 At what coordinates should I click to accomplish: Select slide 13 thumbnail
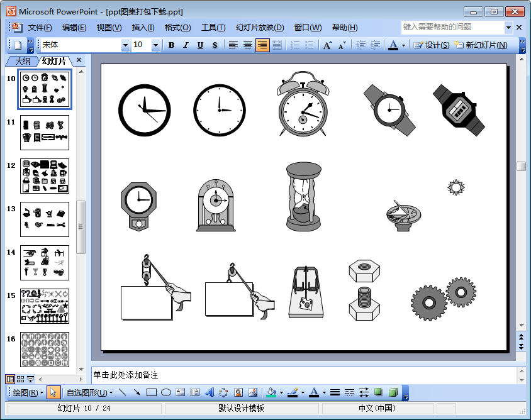pyautogui.click(x=45, y=219)
